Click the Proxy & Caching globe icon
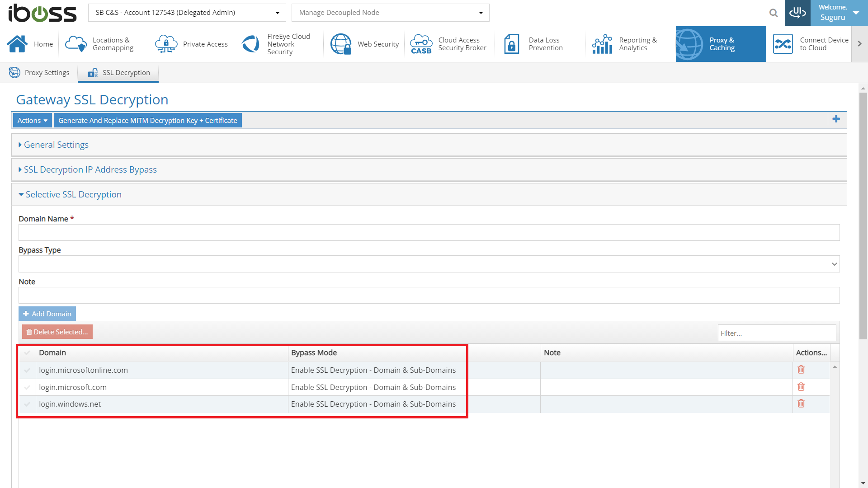Image resolution: width=868 pixels, height=488 pixels. pyautogui.click(x=689, y=44)
